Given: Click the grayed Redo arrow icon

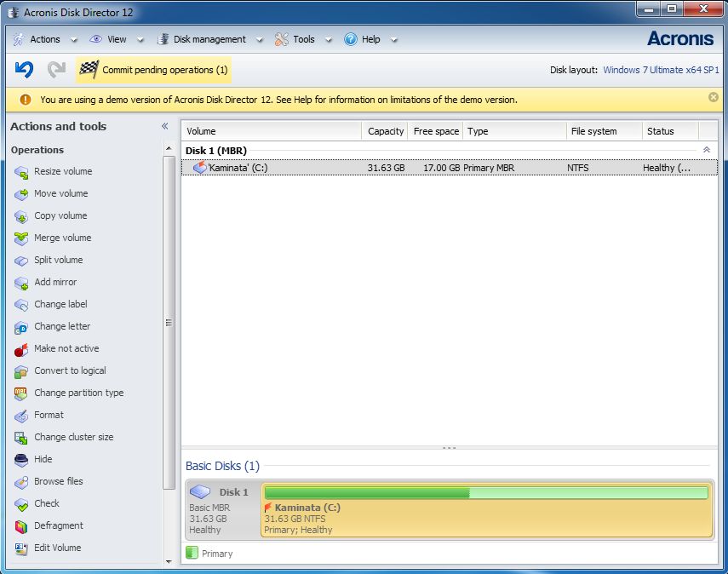Looking at the screenshot, I should coord(57,70).
